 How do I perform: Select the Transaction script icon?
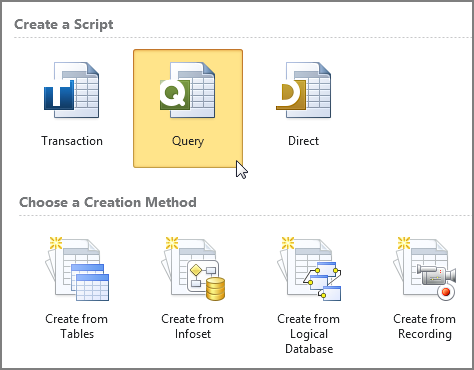pos(72,90)
